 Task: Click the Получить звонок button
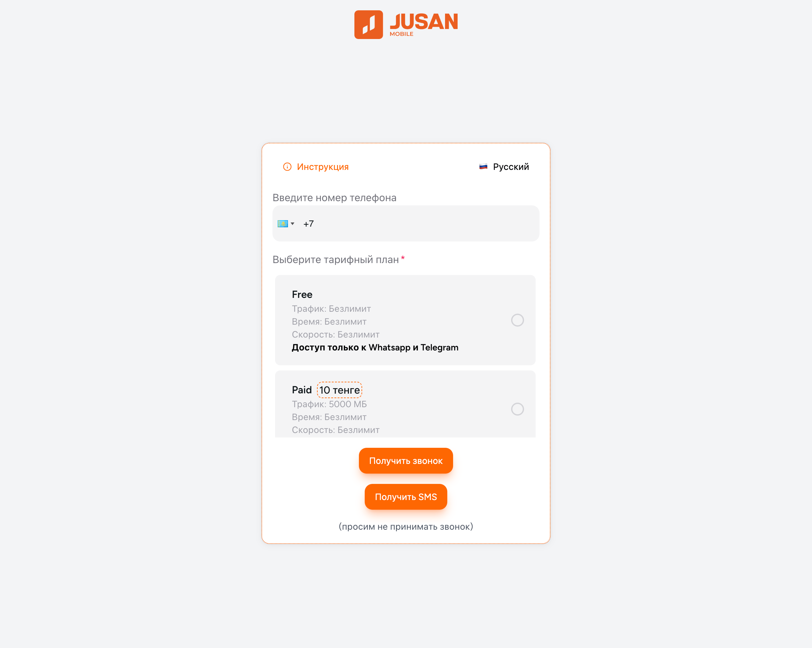(406, 460)
